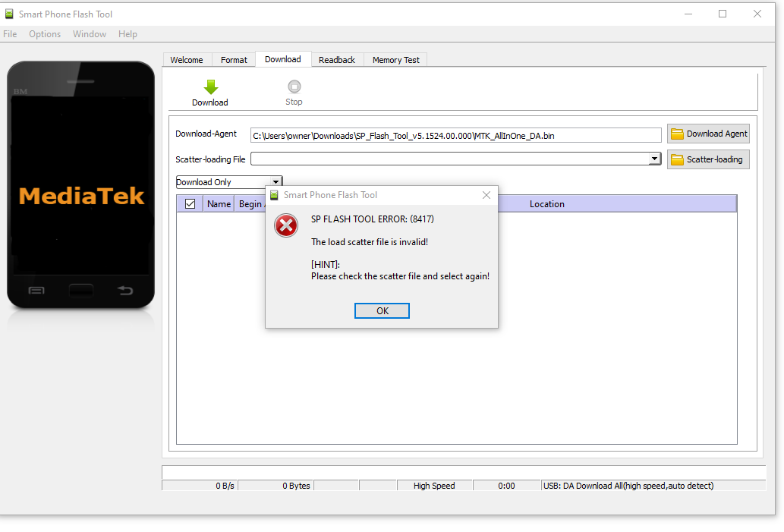This screenshot has height=532, width=784.
Task: Switch to the Readback tab
Action: point(337,60)
